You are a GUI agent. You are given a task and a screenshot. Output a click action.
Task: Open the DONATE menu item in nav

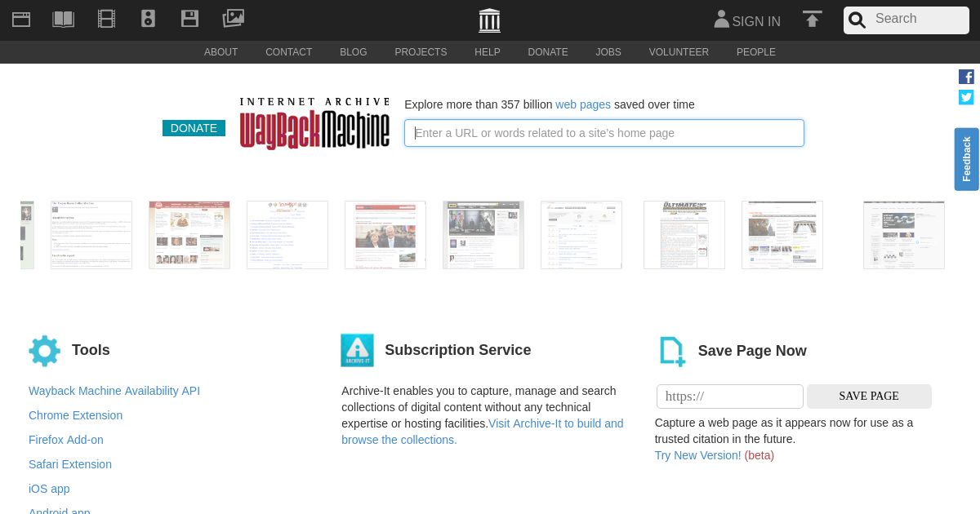coord(548,52)
